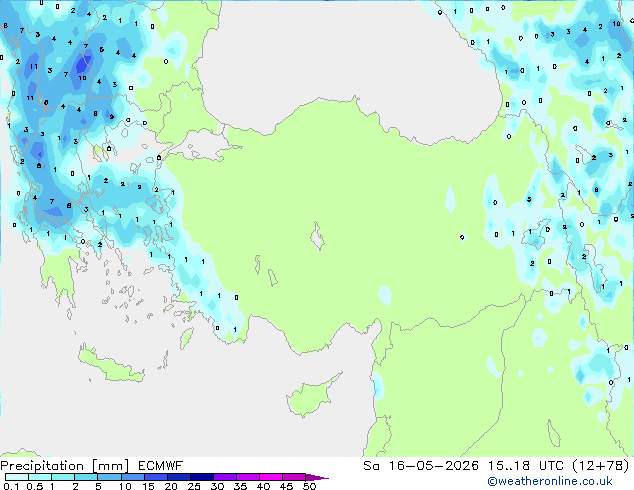Click the magenta 40–45 mm legend swatch
The image size is (634, 490).
(x=271, y=477)
